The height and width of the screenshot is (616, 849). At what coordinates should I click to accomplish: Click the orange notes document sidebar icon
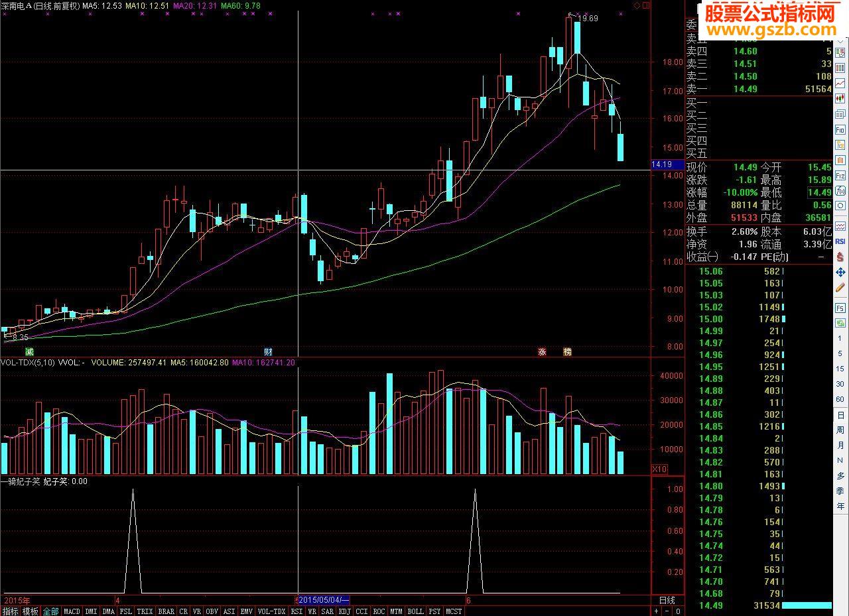(840, 160)
